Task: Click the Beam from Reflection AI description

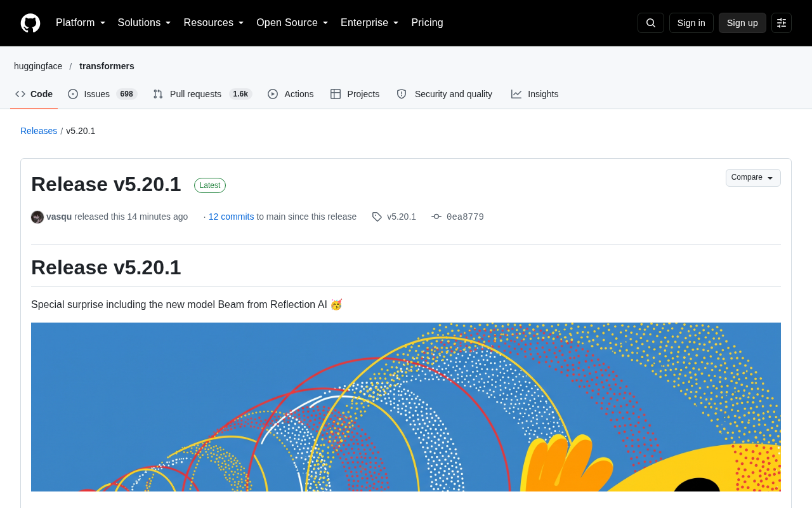Action: coord(187,305)
